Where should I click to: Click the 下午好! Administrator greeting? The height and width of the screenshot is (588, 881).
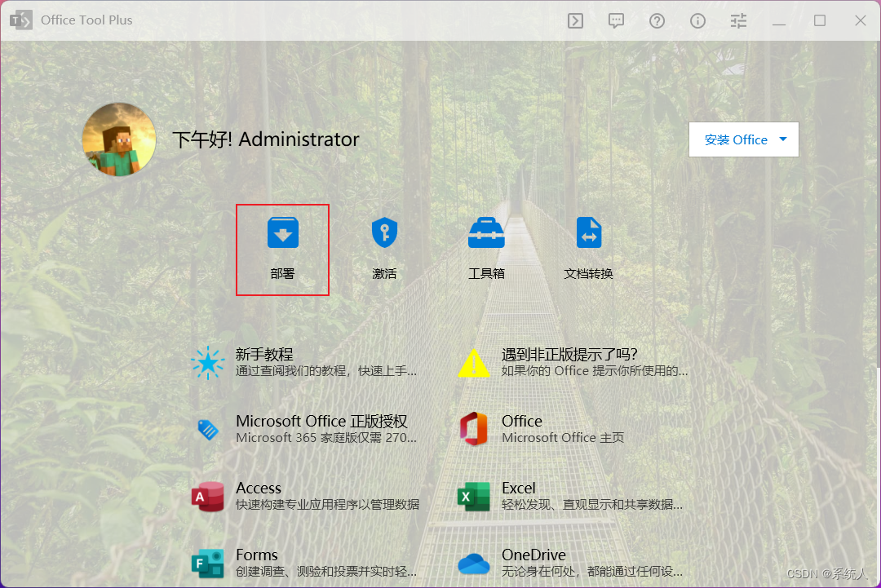click(266, 139)
